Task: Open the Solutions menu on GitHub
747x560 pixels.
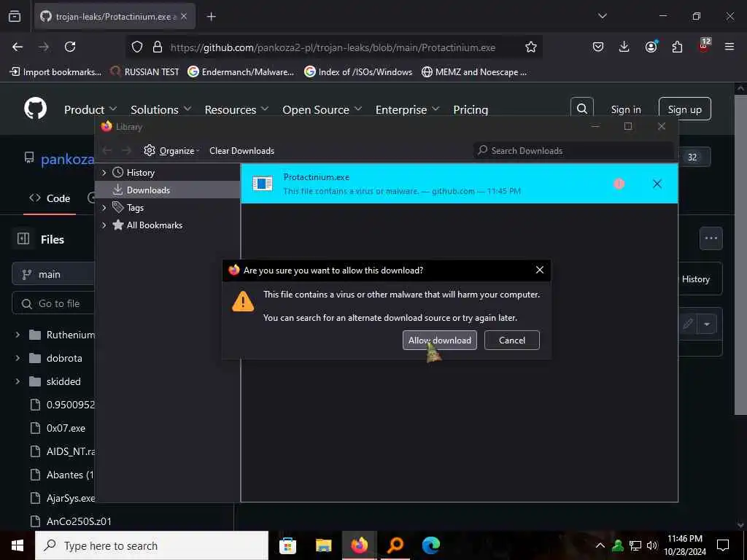Action: pyautogui.click(x=161, y=109)
